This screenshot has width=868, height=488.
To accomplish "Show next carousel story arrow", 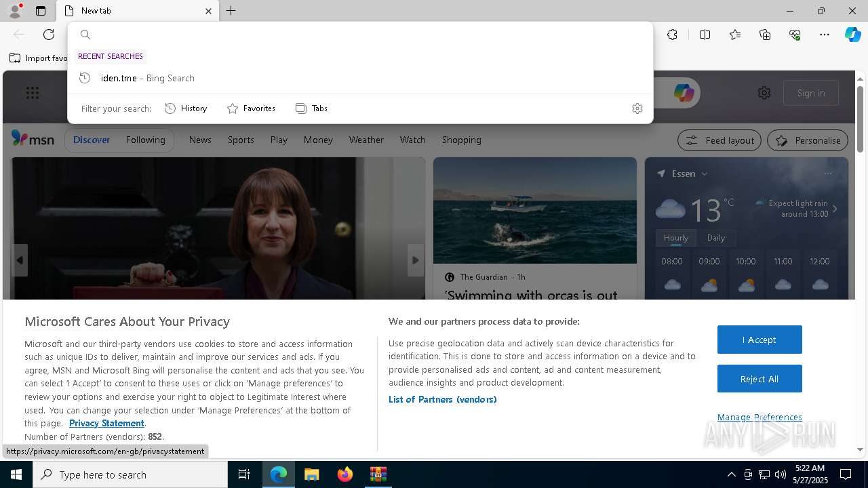I will pos(416,260).
